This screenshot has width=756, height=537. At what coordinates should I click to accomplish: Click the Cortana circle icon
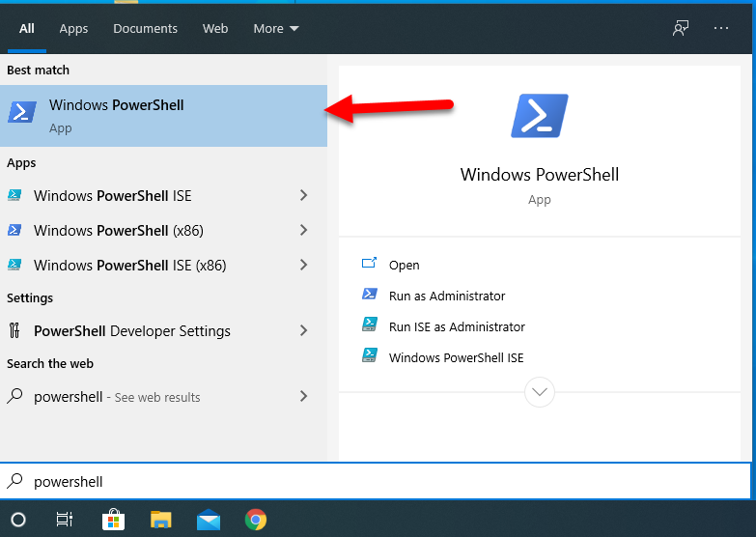click(x=18, y=520)
